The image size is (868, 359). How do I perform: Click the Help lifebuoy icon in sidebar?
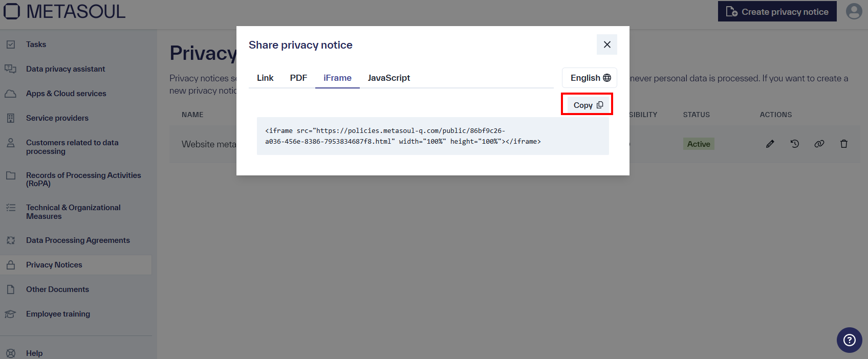click(x=11, y=353)
